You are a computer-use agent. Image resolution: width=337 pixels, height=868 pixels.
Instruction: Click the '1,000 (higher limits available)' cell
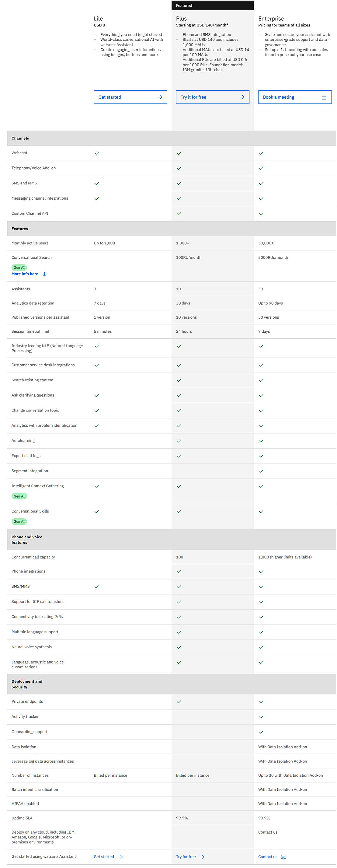[x=285, y=557]
